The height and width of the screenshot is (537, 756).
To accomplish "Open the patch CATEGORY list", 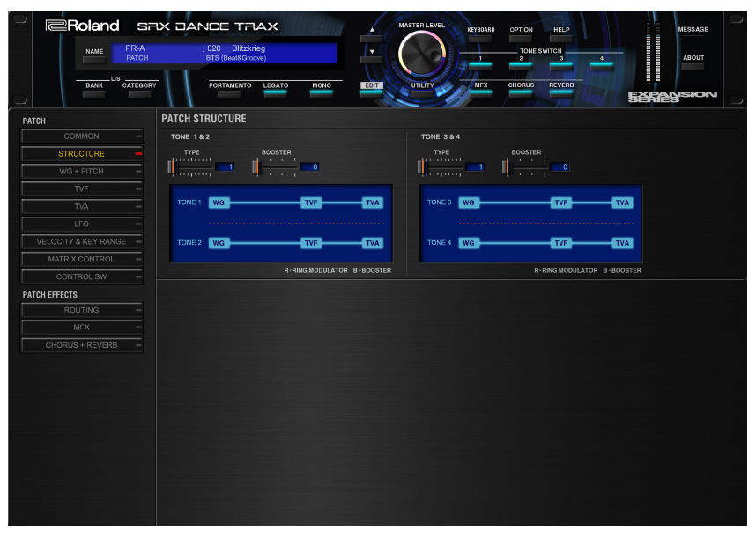I will pos(139,94).
